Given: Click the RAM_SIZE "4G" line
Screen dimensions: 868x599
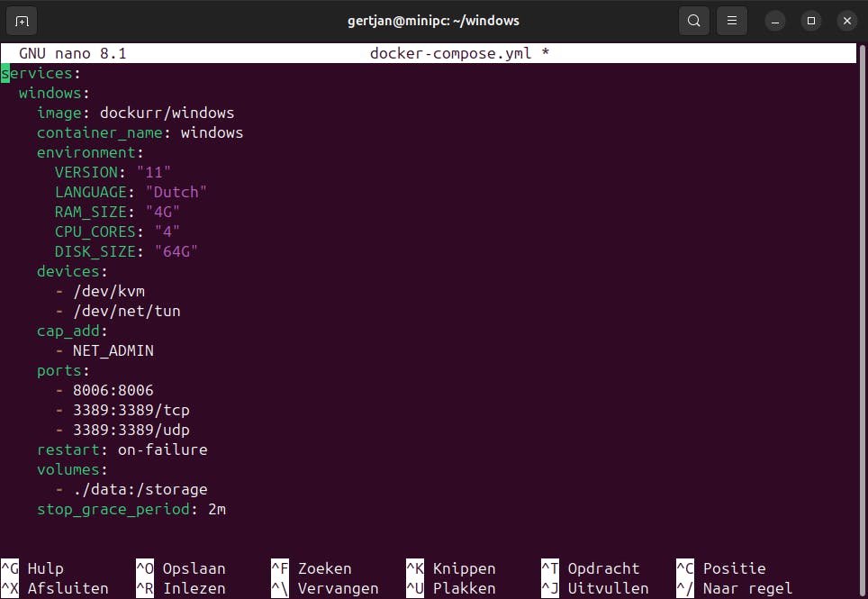Looking at the screenshot, I should click(x=117, y=212).
